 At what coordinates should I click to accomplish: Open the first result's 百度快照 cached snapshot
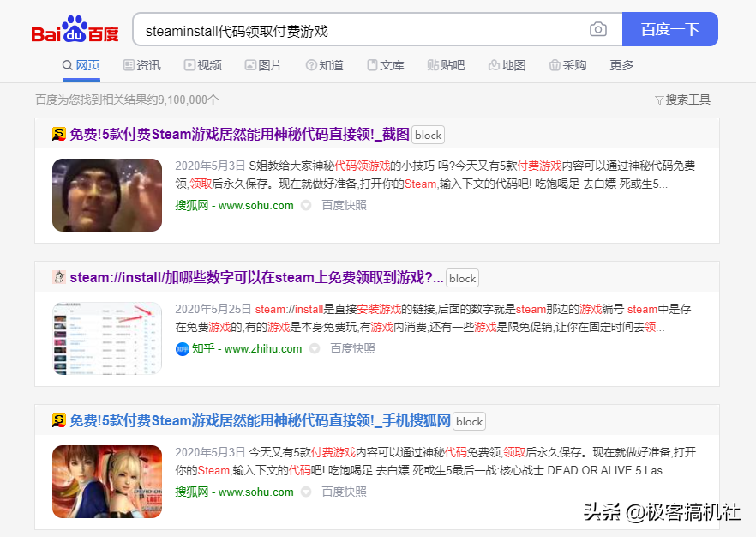pyautogui.click(x=344, y=205)
